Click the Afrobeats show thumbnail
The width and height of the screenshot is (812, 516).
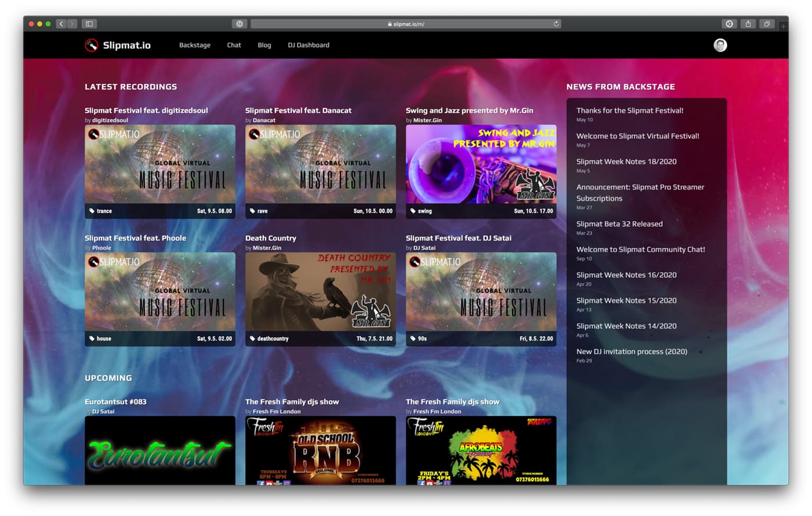[x=481, y=450]
